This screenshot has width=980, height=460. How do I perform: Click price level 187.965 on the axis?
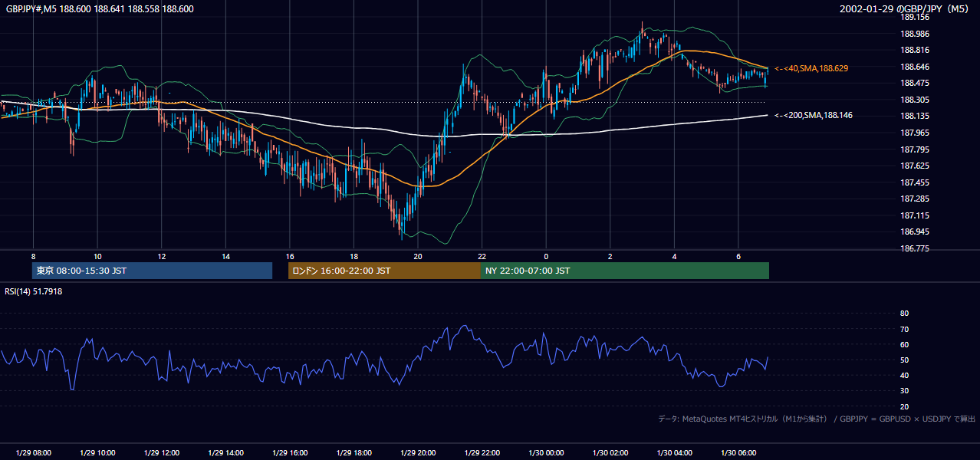tap(915, 133)
